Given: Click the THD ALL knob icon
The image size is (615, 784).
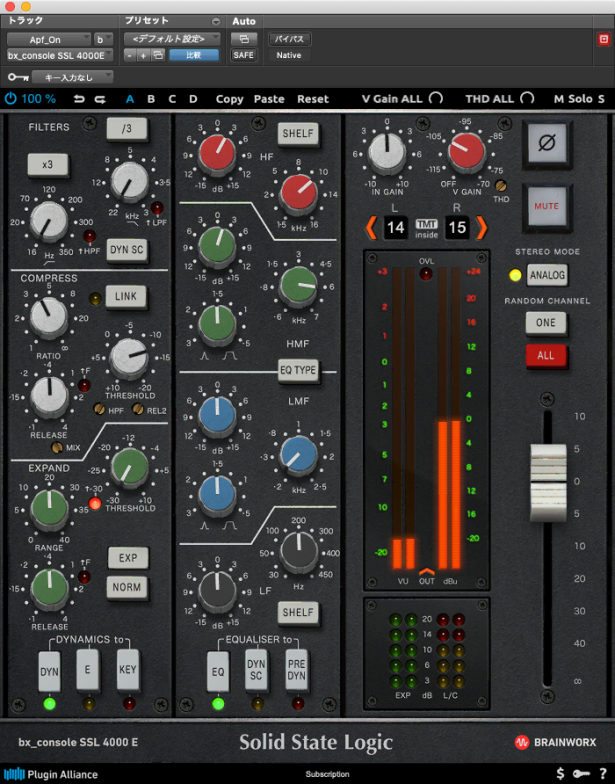Looking at the screenshot, I should click(x=527, y=98).
